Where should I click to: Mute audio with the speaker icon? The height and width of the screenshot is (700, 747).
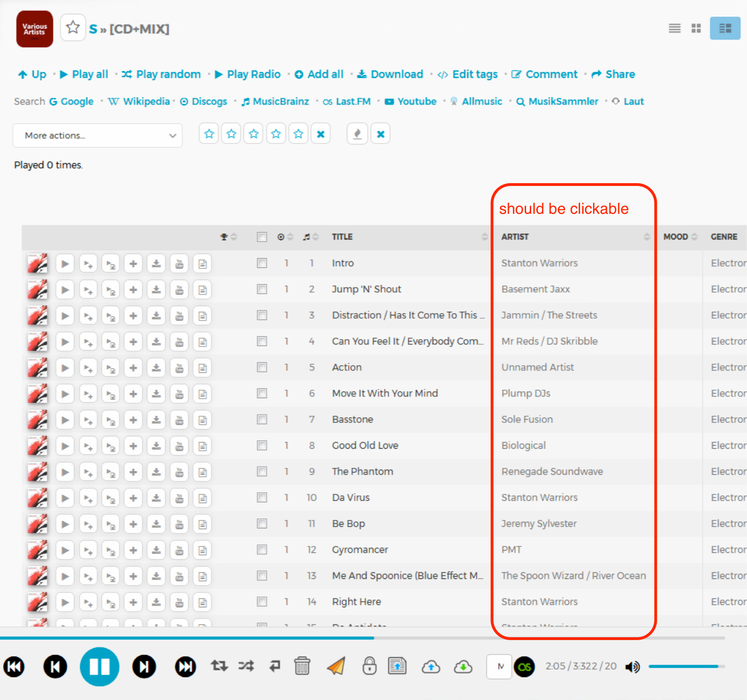pos(632,667)
